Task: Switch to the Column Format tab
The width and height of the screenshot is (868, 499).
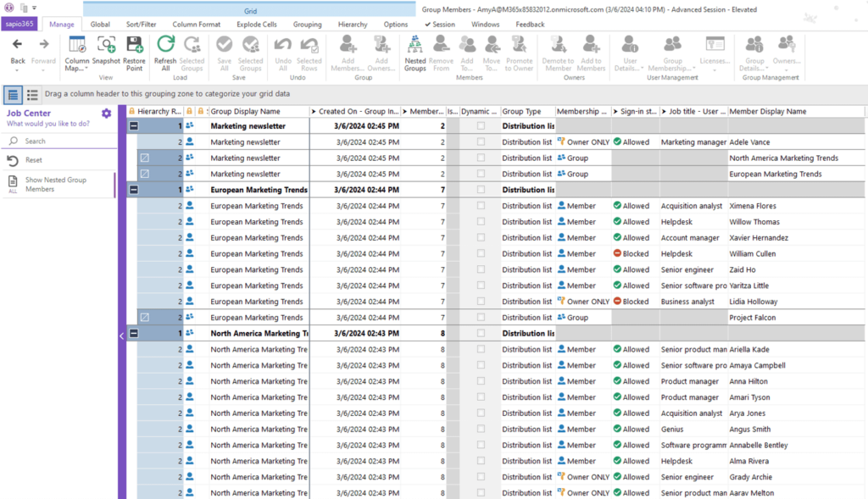Action: point(196,25)
